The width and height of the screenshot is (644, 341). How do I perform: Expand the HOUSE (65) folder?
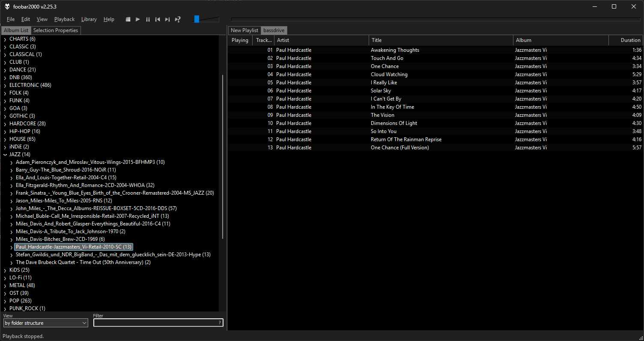tap(5, 139)
